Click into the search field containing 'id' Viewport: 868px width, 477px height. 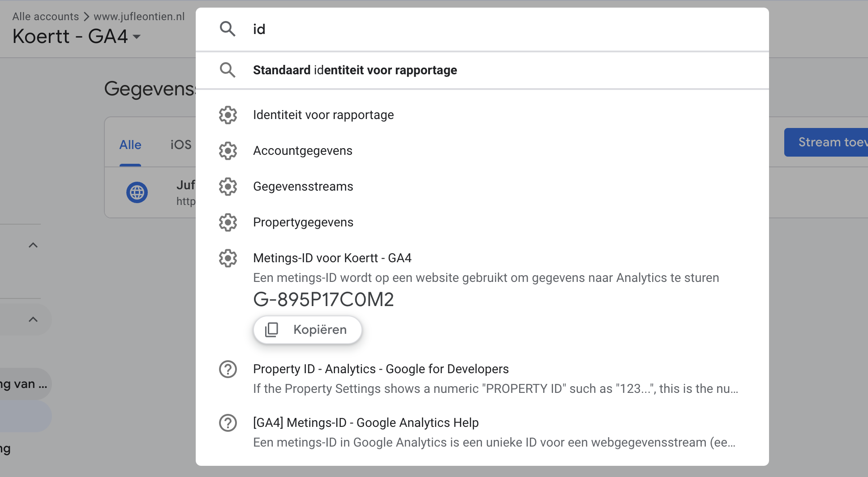coord(493,29)
